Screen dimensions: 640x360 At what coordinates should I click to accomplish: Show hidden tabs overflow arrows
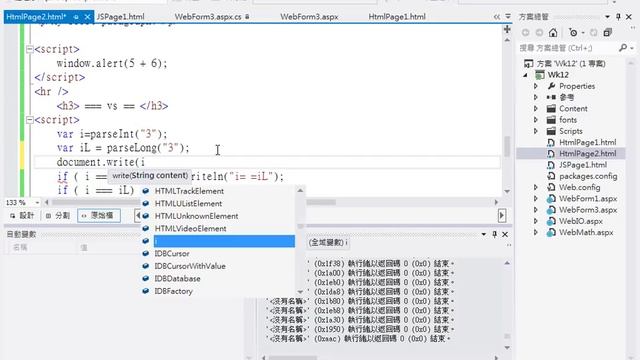(x=496, y=17)
